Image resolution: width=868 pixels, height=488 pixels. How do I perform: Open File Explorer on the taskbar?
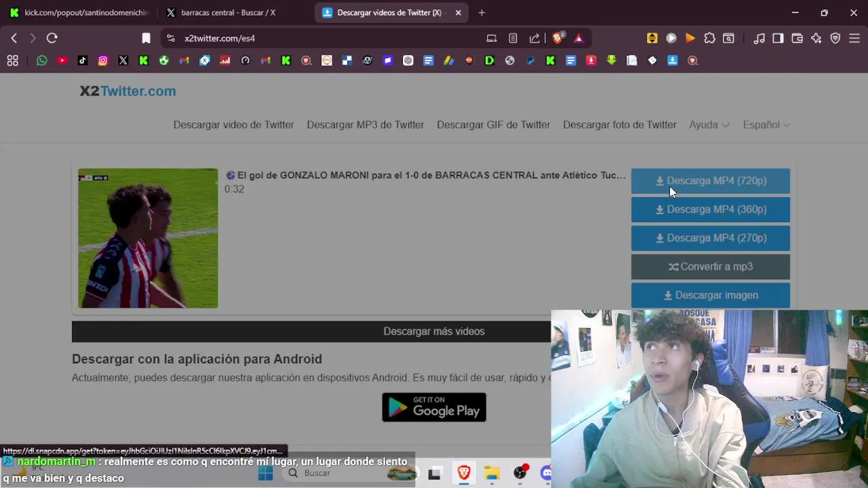492,473
